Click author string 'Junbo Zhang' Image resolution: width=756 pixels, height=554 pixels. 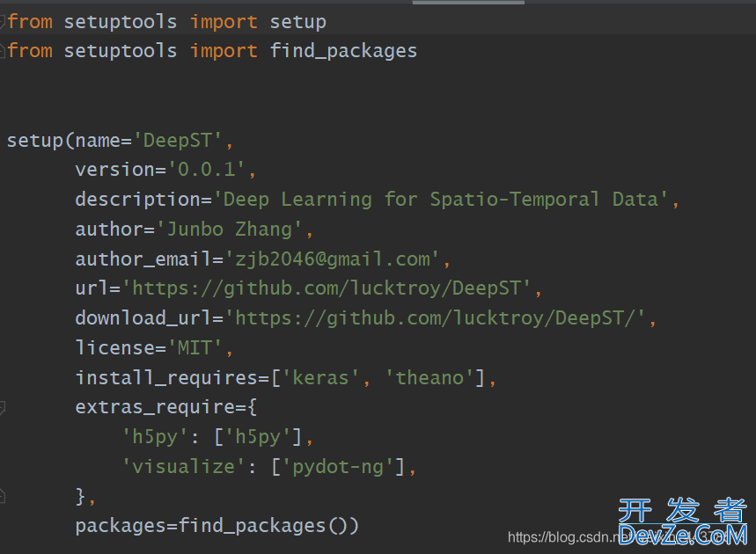coord(229,230)
